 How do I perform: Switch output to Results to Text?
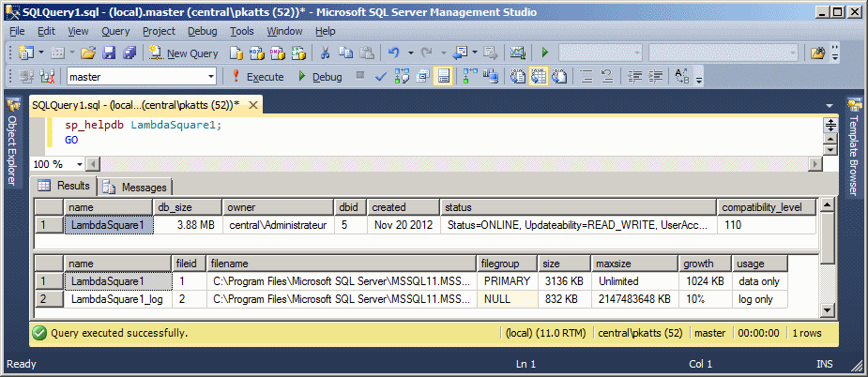coord(518,77)
